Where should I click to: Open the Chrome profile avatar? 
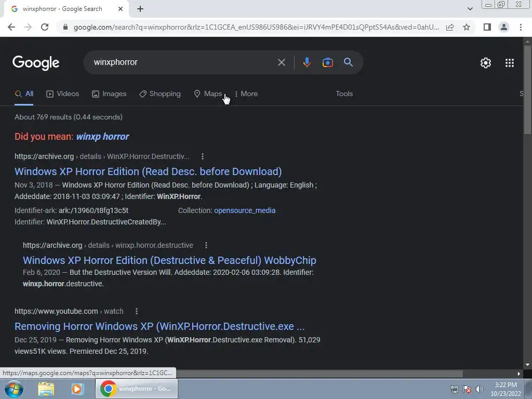pos(504,27)
